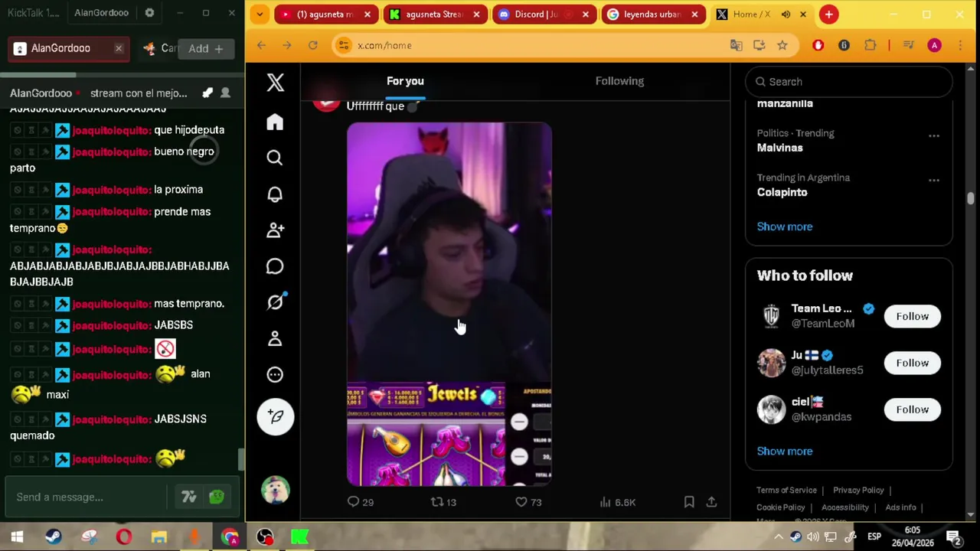Switch to the For you tab

point(405,81)
